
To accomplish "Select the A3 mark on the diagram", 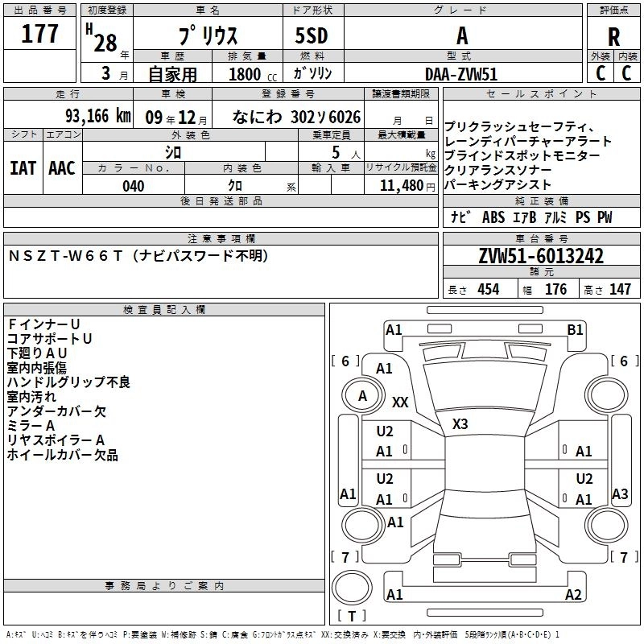I will click(620, 494).
